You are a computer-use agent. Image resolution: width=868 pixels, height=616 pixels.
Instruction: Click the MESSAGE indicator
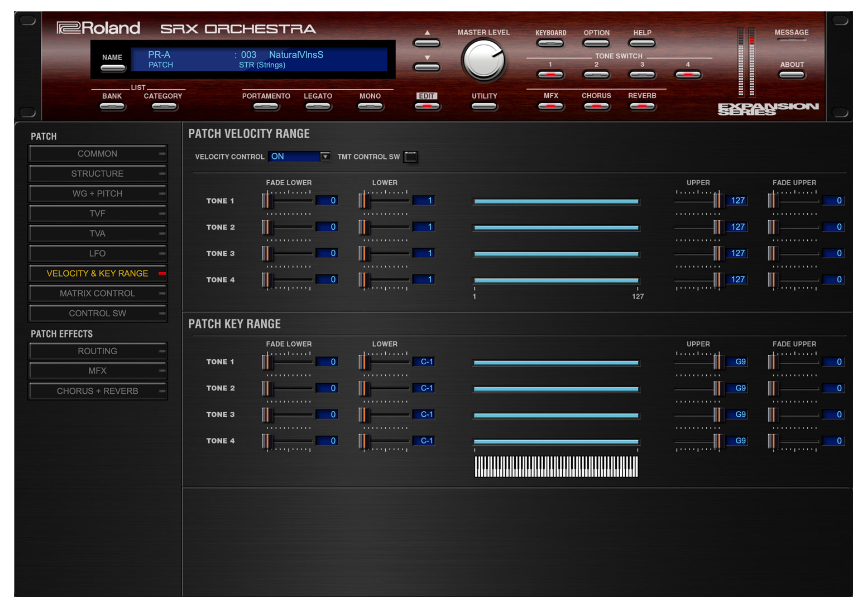pyautogui.click(x=792, y=39)
